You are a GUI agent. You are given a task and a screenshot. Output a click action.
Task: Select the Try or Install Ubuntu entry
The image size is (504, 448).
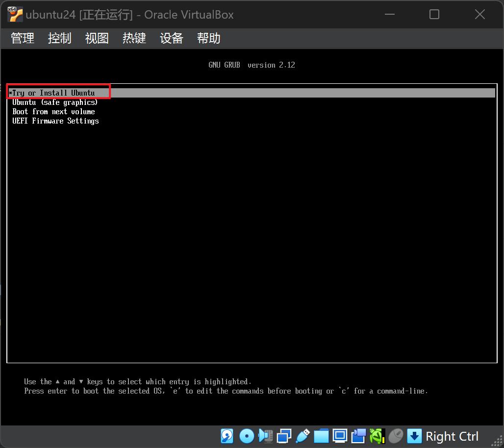[x=252, y=93]
